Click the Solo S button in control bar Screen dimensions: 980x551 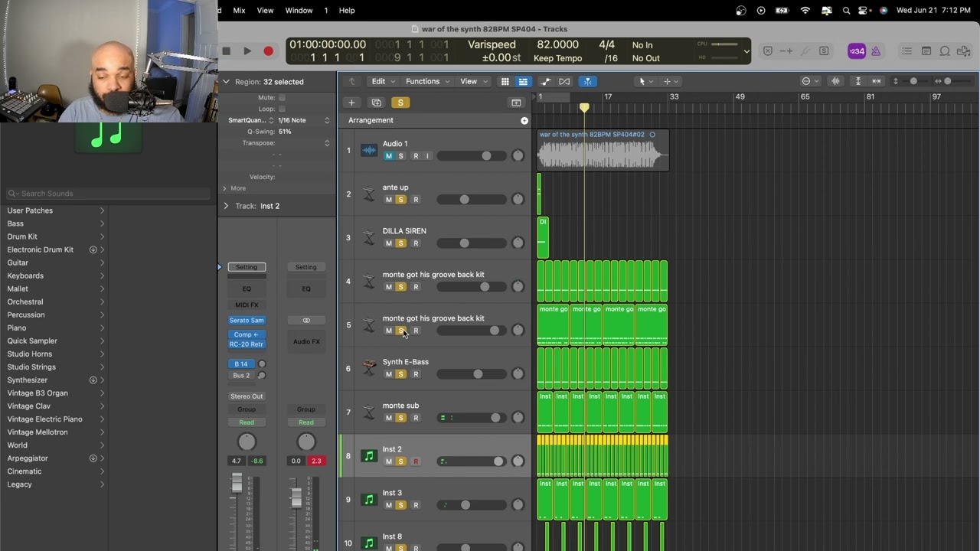tap(824, 51)
